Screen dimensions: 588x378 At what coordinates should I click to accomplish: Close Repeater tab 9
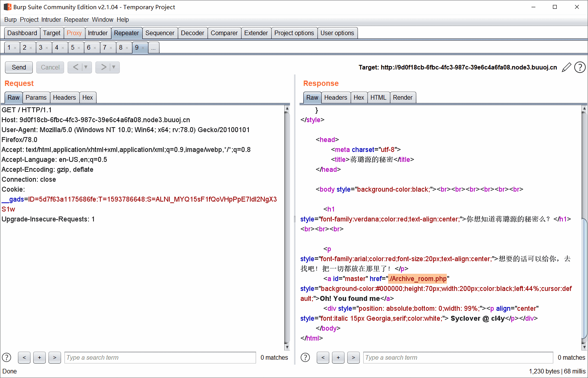[x=143, y=48]
